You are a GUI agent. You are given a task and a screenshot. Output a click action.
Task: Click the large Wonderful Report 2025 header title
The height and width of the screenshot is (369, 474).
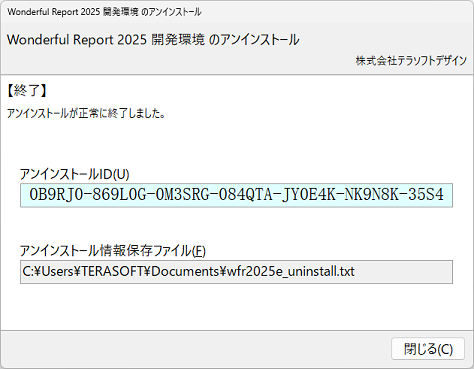pos(153,40)
